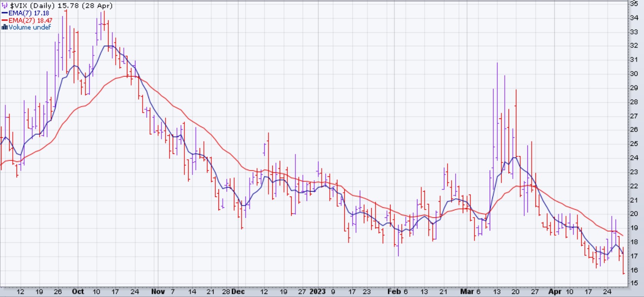The image size is (644, 297).
Task: Select the Apr label on date axis
Action: (x=555, y=292)
